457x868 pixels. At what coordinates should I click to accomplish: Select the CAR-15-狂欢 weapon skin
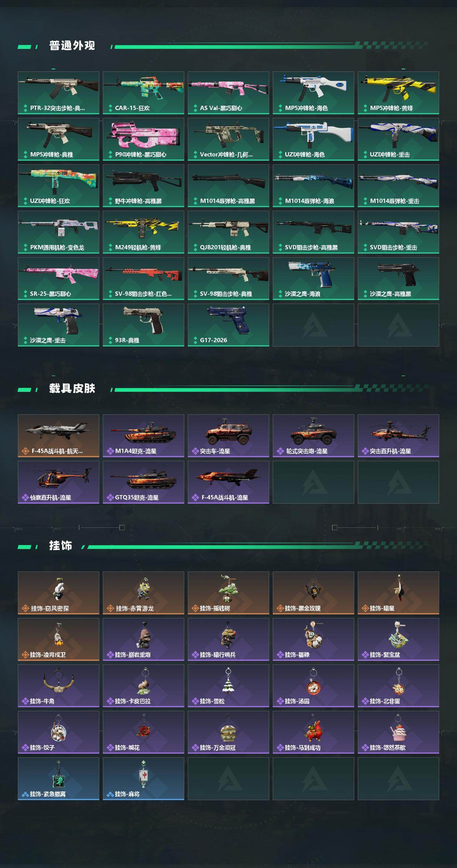pos(144,93)
